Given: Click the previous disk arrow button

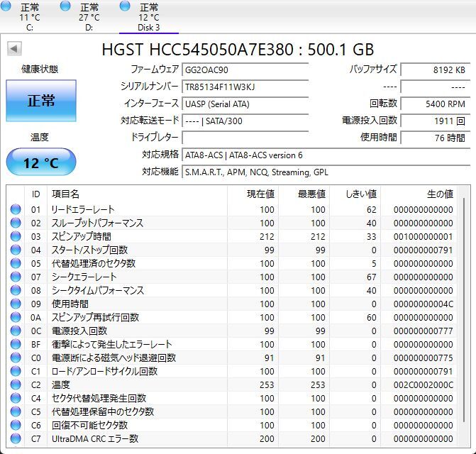Looking at the screenshot, I should click(x=14, y=49).
